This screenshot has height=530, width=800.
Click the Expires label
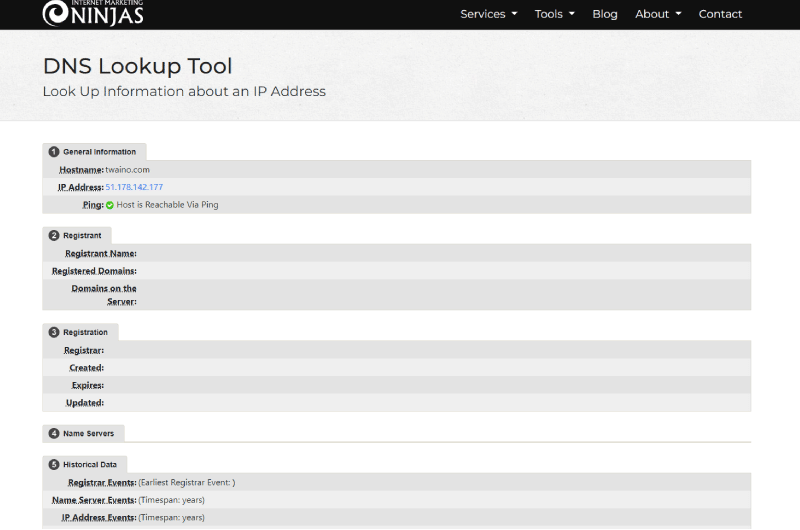(x=88, y=385)
